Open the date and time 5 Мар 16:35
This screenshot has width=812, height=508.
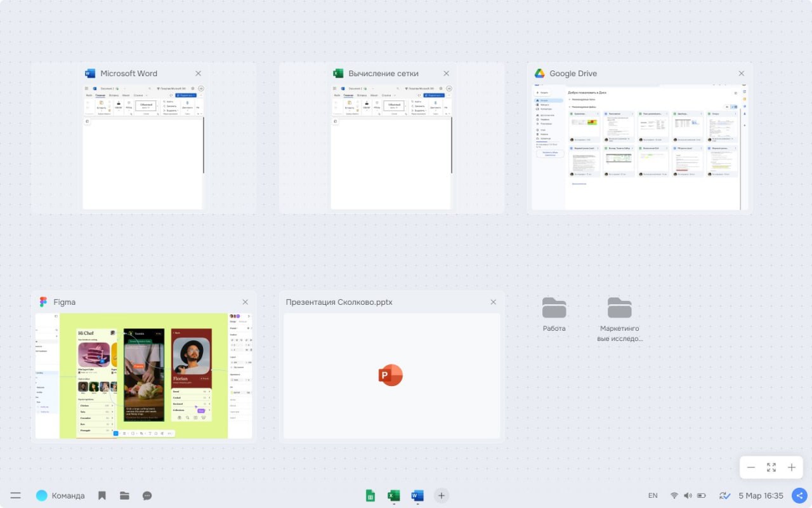point(761,495)
